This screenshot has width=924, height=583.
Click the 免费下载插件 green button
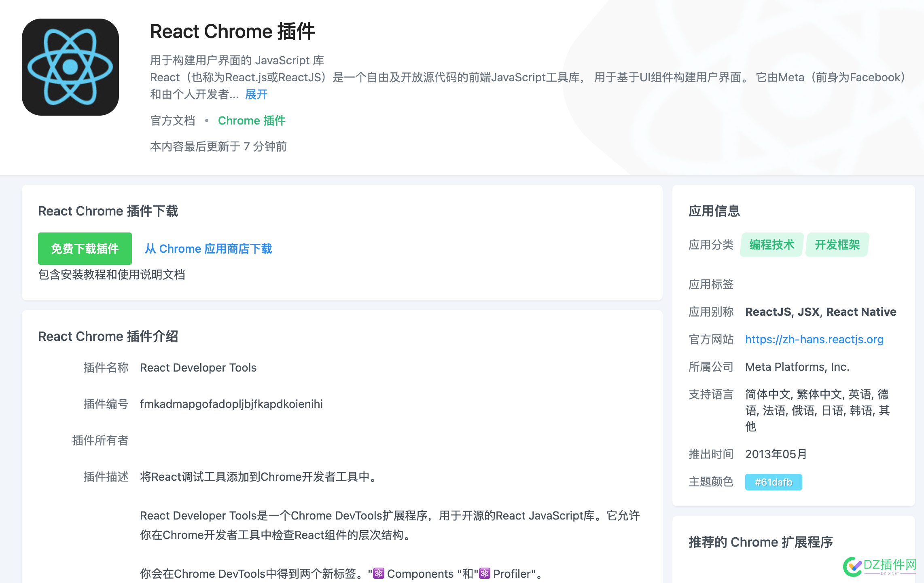(85, 249)
